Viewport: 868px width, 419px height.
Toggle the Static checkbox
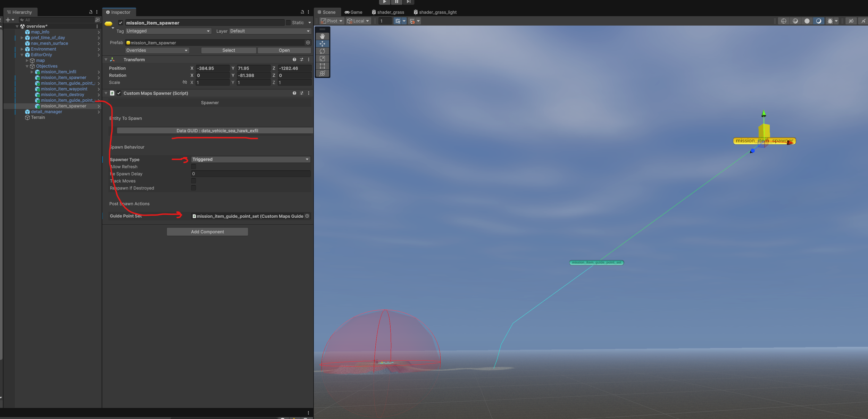tap(288, 23)
